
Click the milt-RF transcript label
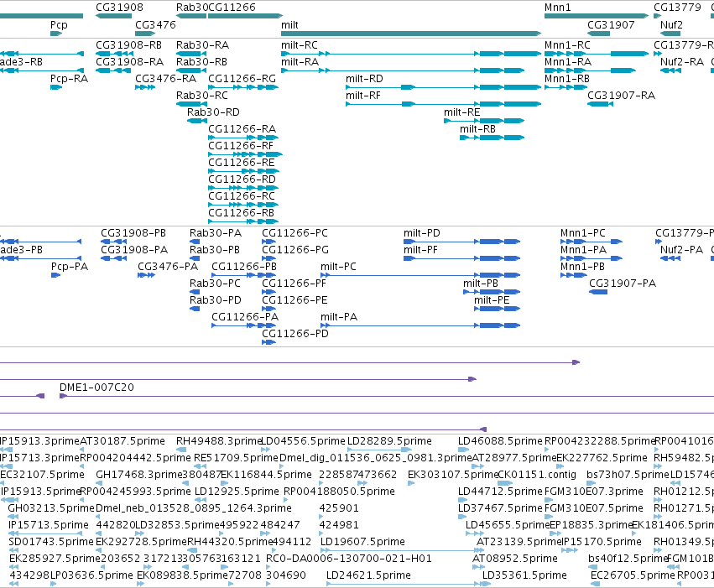pos(363,96)
